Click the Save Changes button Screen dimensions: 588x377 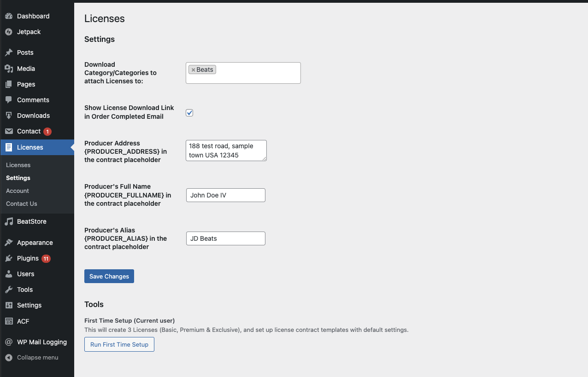109,276
